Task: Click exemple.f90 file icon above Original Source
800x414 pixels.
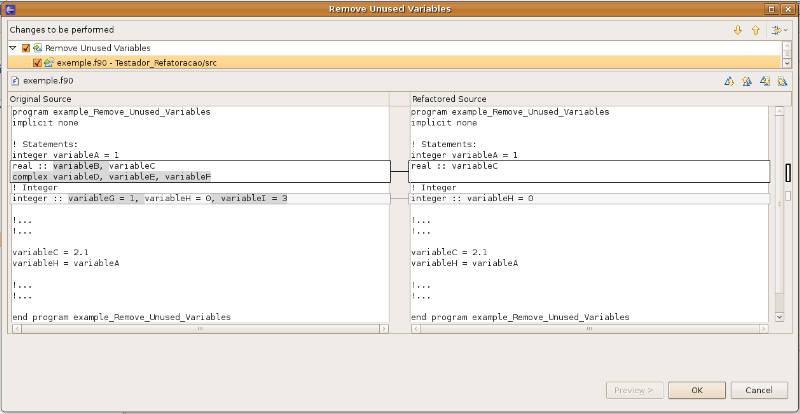Action: pos(15,81)
